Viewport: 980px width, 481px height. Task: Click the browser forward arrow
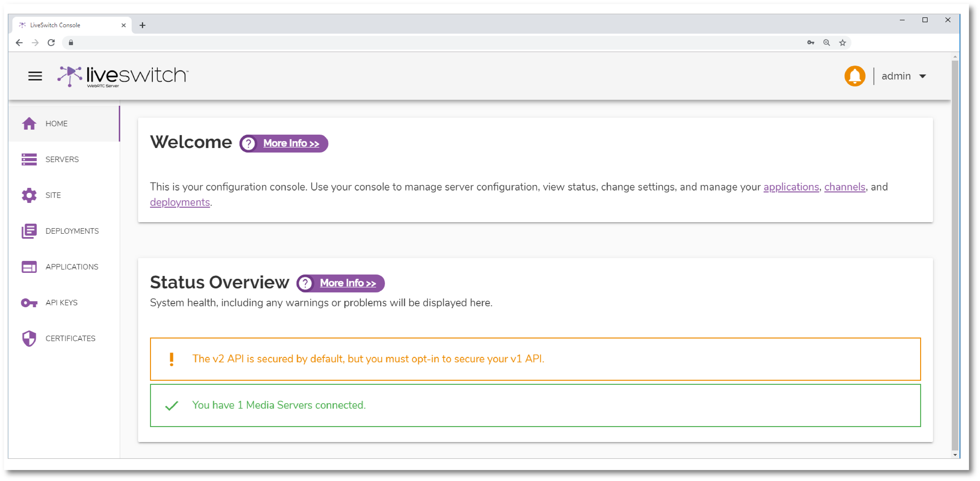pos(35,43)
